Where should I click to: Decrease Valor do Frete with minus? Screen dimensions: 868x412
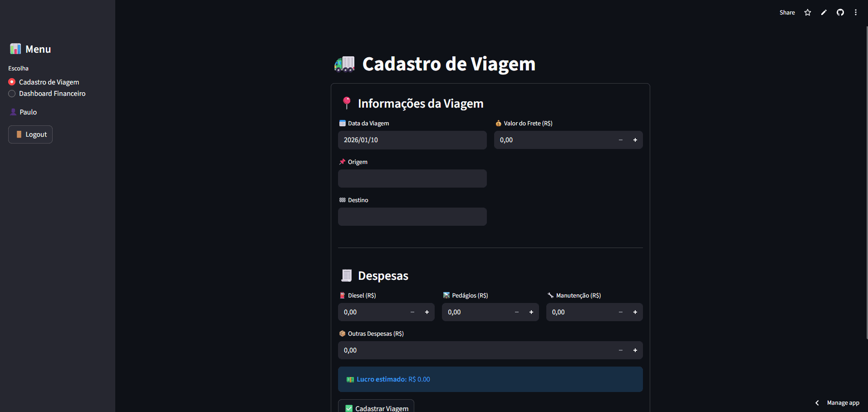[621, 140]
